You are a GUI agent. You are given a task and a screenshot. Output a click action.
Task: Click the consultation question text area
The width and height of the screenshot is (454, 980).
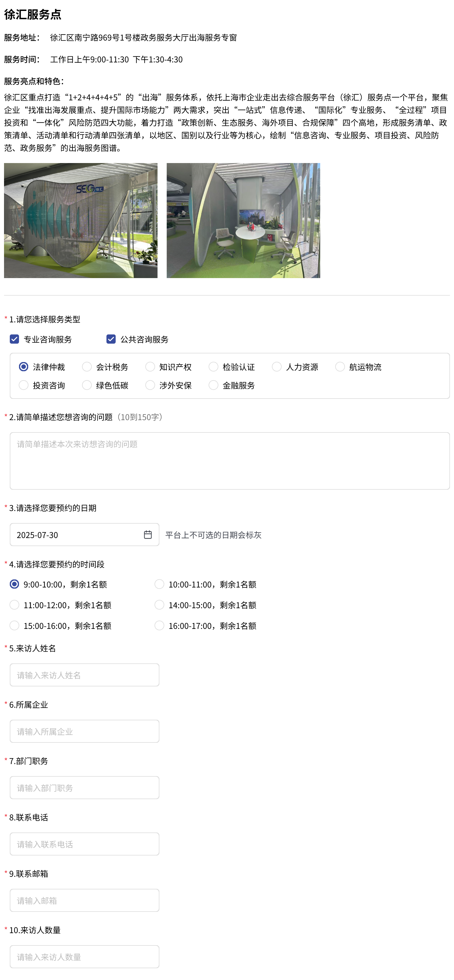pos(230,460)
